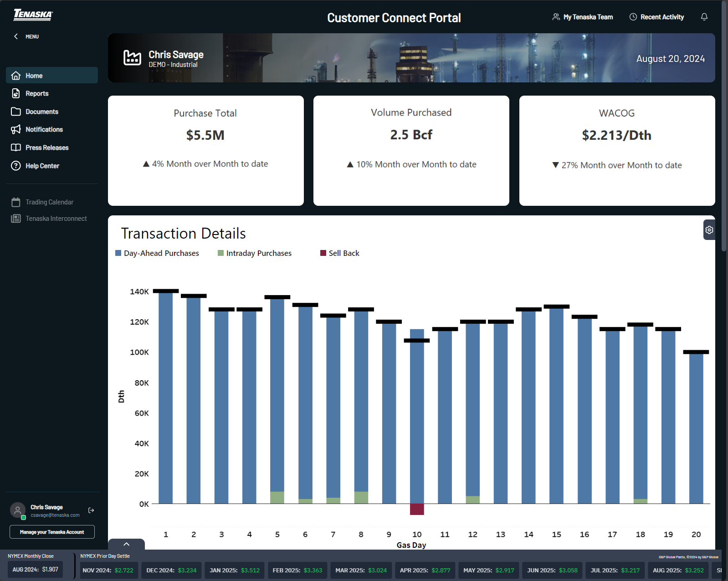
Task: Click the Sell Back bar on day 10
Action: pyautogui.click(x=417, y=509)
